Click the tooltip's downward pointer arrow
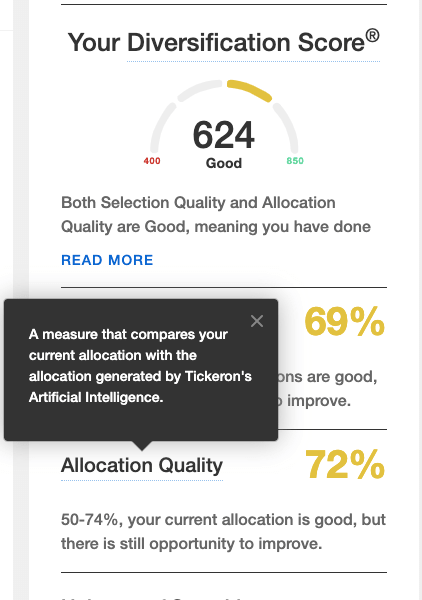The height and width of the screenshot is (600, 422). click(x=142, y=445)
